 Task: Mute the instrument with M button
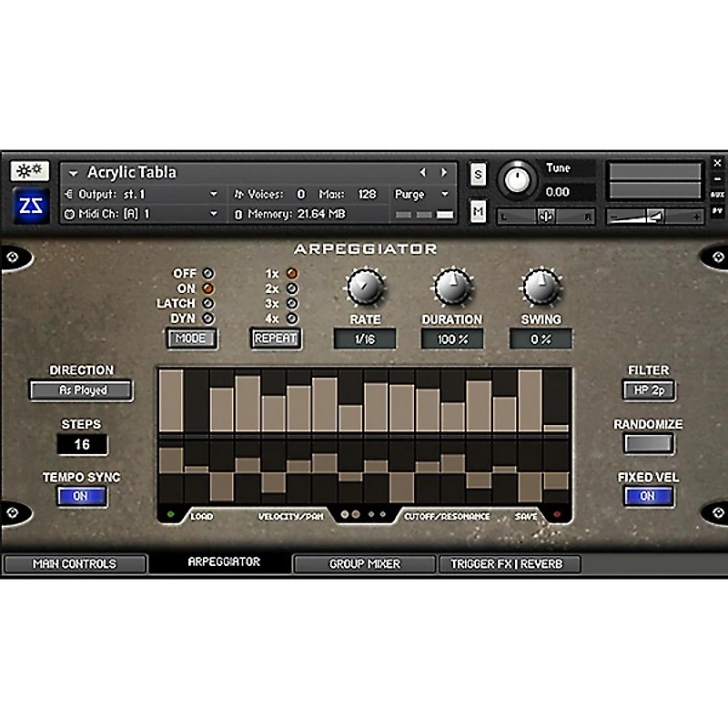tap(478, 212)
